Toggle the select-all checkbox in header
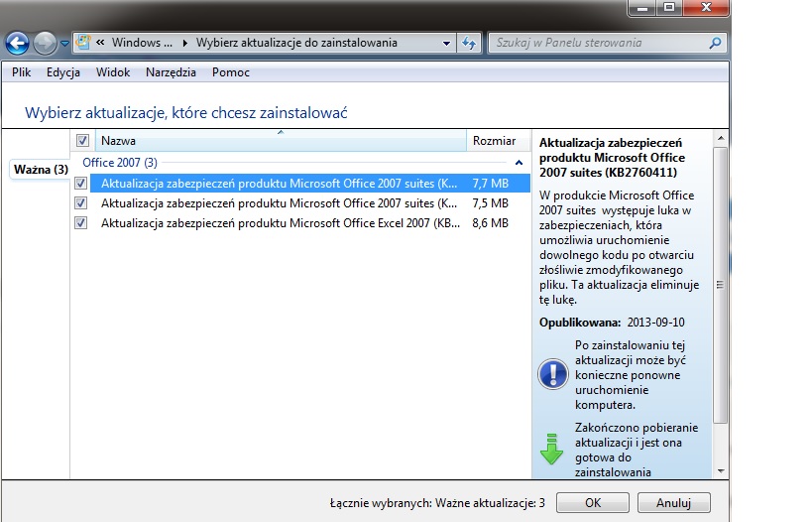Image resolution: width=812 pixels, height=522 pixels. pyautogui.click(x=82, y=141)
